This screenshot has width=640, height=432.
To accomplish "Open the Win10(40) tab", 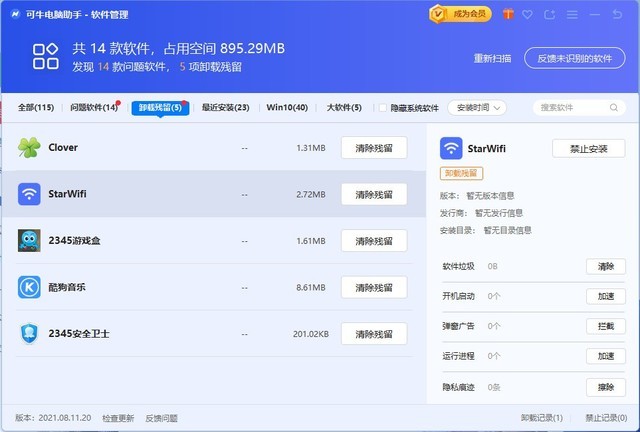I will (287, 107).
